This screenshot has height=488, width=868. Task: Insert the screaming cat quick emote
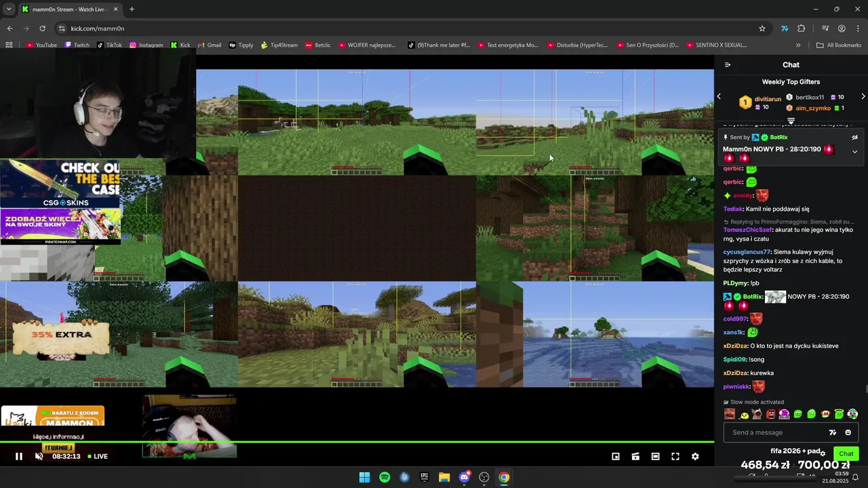[x=757, y=414]
